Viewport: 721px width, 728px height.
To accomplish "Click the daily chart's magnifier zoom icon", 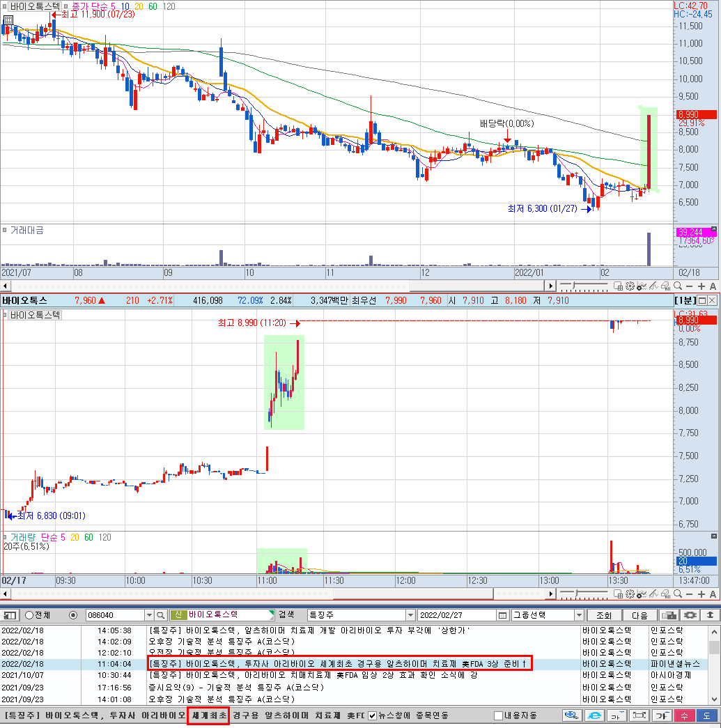I will coord(678,286).
